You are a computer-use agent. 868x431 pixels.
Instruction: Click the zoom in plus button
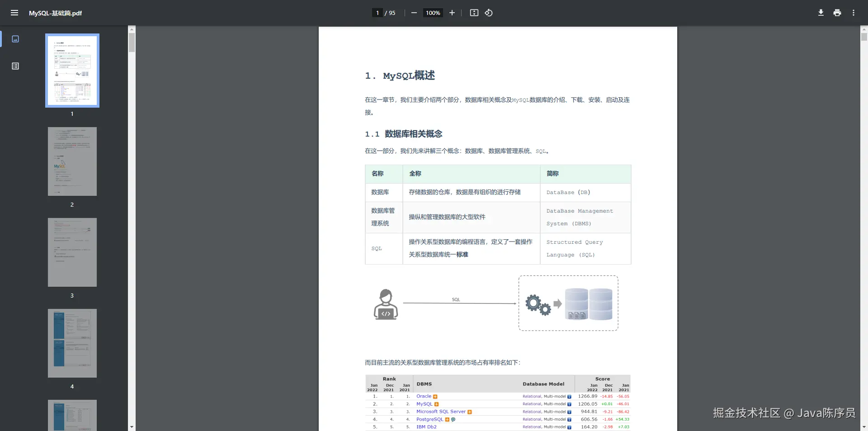(x=452, y=13)
